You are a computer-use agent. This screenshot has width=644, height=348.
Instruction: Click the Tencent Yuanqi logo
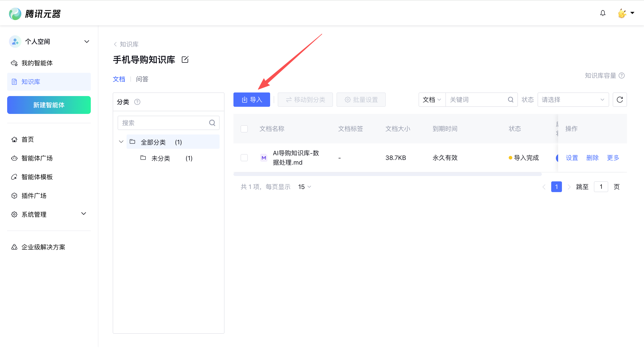pyautogui.click(x=35, y=13)
